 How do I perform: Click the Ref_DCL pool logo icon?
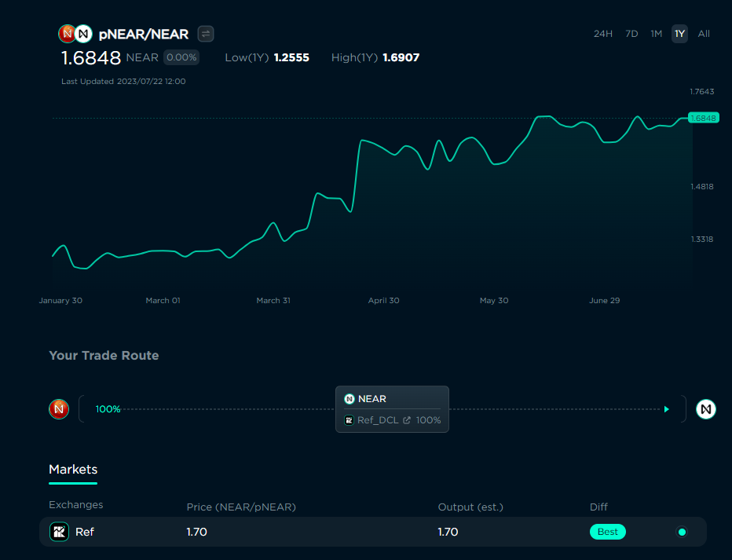[x=350, y=420]
